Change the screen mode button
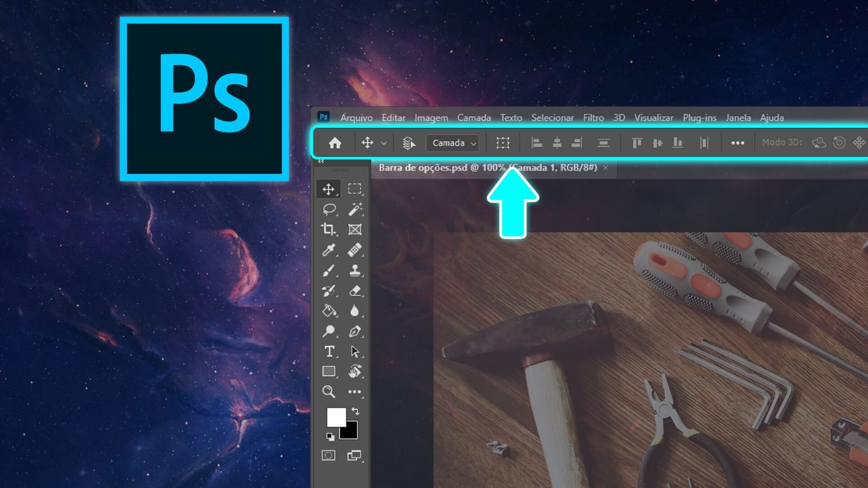 click(354, 455)
